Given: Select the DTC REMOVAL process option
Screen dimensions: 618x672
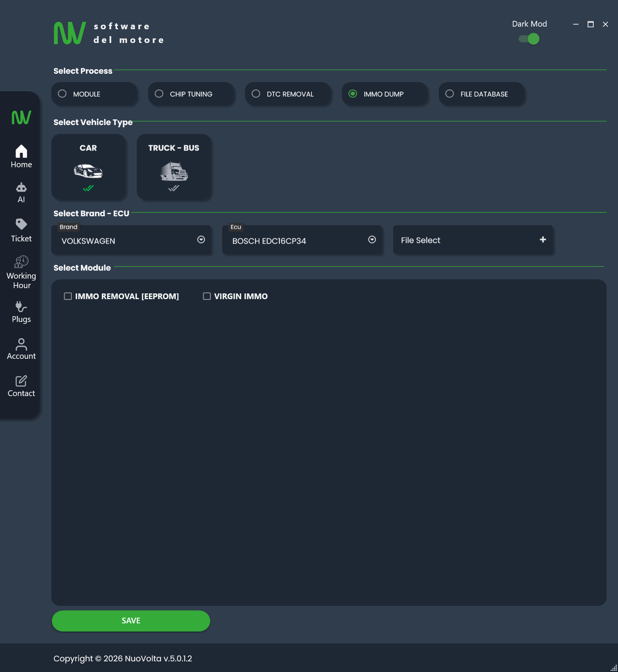Looking at the screenshot, I should (256, 94).
